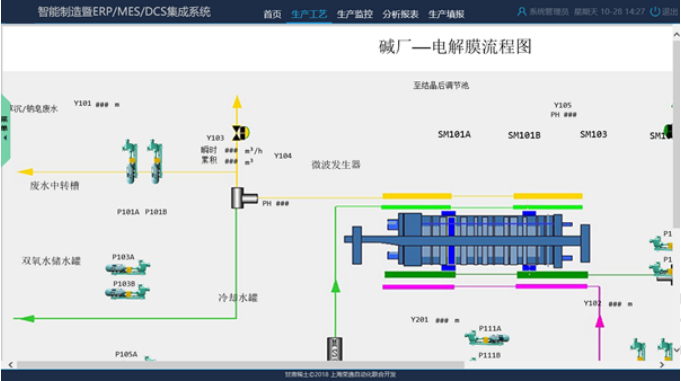Image resolution: width=681 pixels, height=381 pixels.
Task: Click the 碱厂—电解膜流程图 title
Action: click(x=455, y=46)
